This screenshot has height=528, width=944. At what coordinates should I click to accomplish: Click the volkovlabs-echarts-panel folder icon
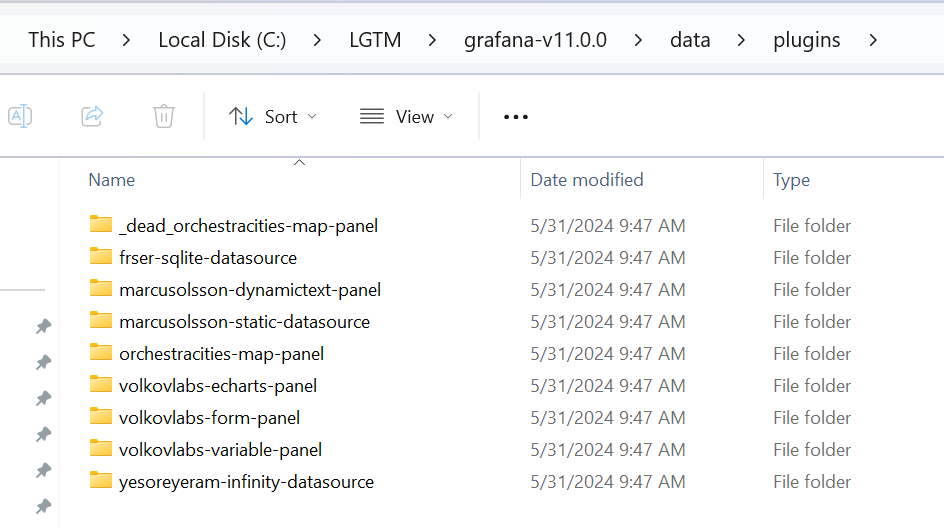pyautogui.click(x=100, y=385)
